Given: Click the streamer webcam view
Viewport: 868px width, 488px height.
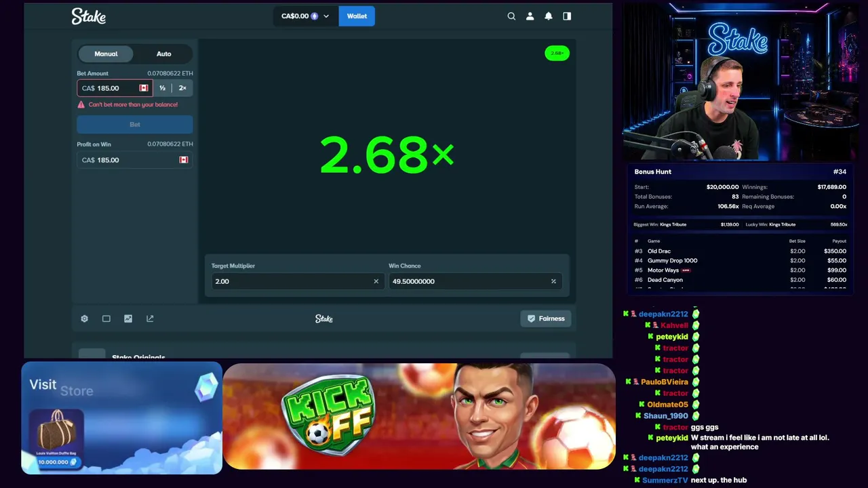Looking at the screenshot, I should pyautogui.click(x=741, y=81).
